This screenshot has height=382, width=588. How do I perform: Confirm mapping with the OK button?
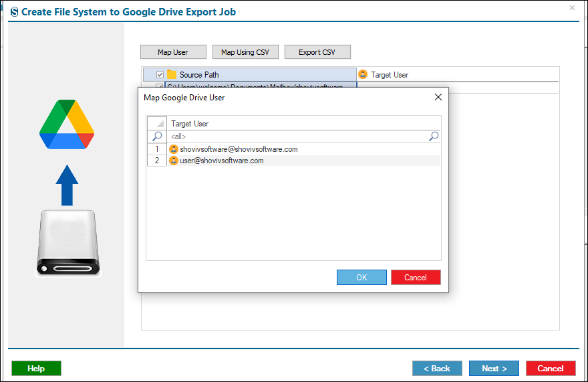click(x=361, y=277)
